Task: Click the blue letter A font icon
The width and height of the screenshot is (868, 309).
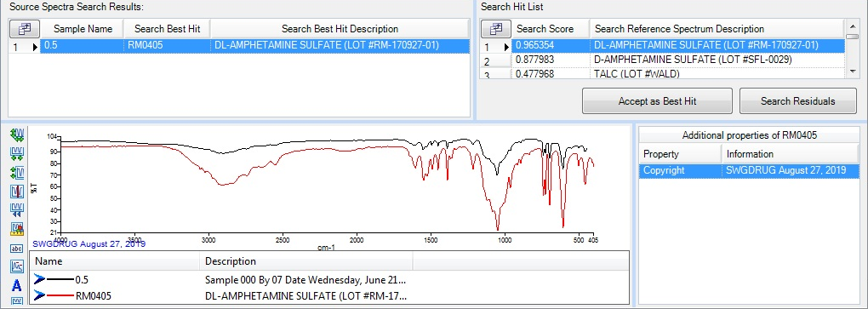Action: 17,286
